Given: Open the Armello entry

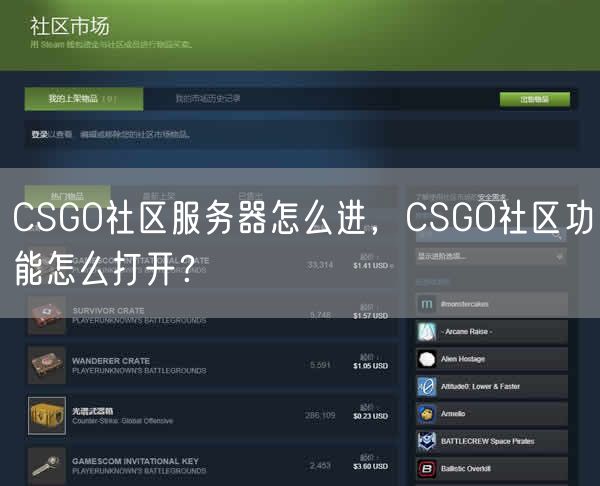Looking at the screenshot, I should (x=492, y=414).
